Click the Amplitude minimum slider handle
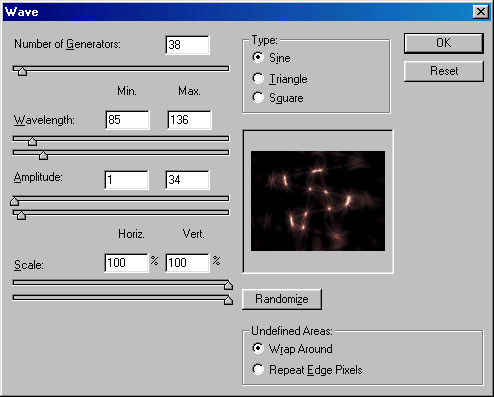Image resolution: width=494 pixels, height=397 pixels. tap(14, 201)
